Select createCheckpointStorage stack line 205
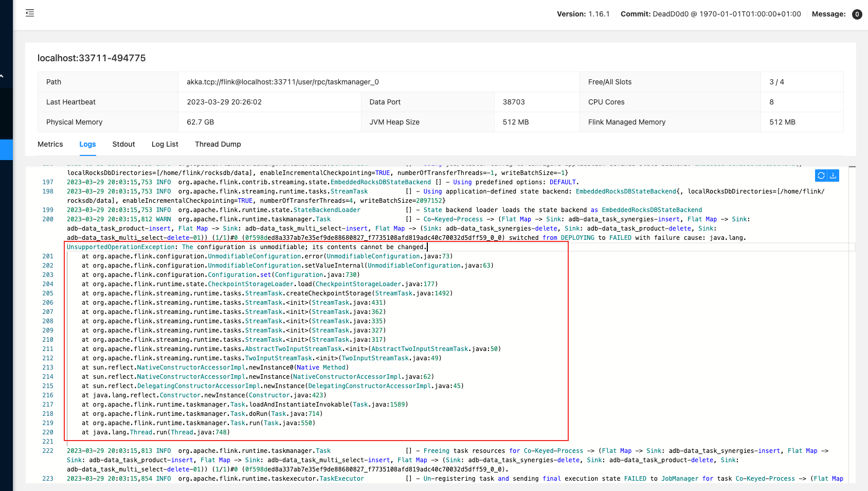Viewport: 868px width, 491px height. [267, 293]
